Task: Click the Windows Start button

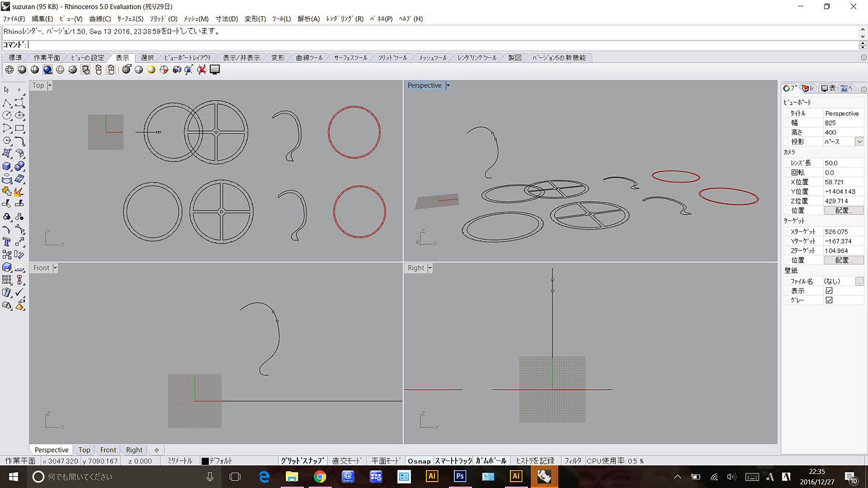Action: pyautogui.click(x=13, y=476)
